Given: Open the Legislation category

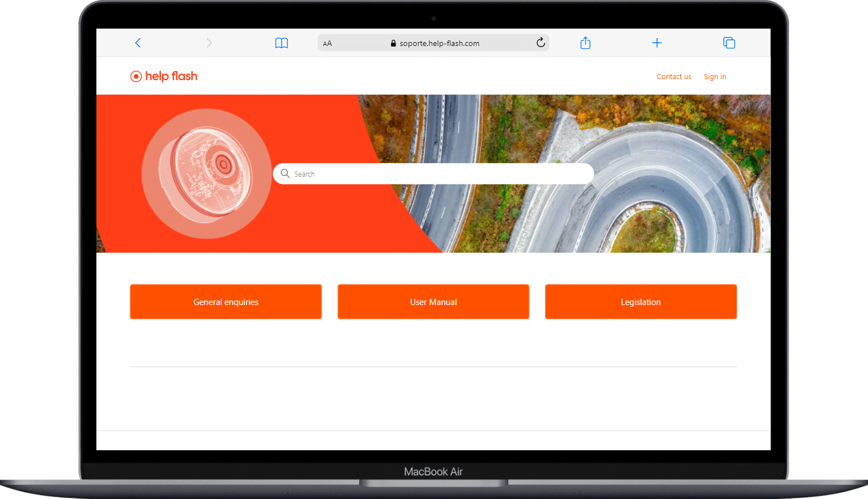Looking at the screenshot, I should [641, 302].
